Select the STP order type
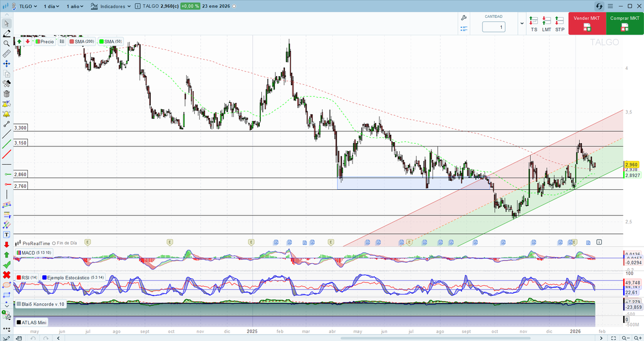The width and height of the screenshot is (644, 341). click(x=560, y=24)
